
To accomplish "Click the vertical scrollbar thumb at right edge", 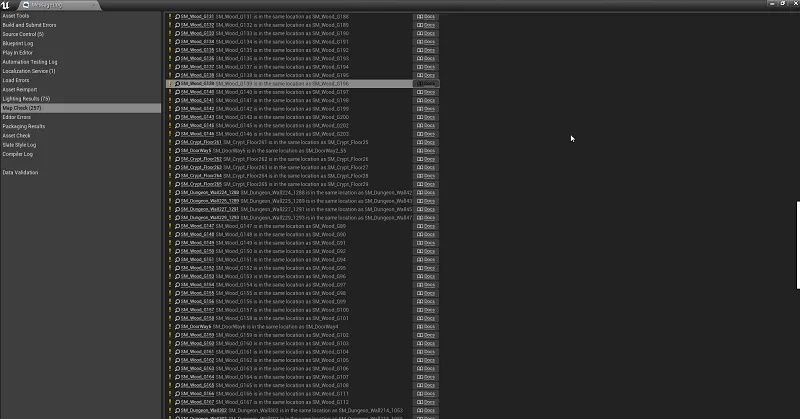I will [798, 245].
